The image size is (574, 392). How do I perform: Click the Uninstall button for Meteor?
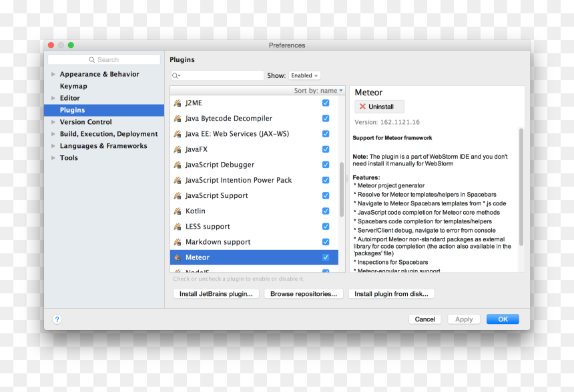point(379,107)
